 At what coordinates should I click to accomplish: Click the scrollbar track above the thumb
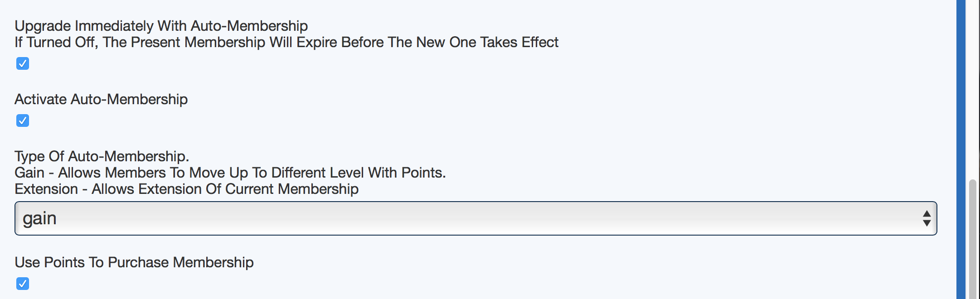click(973, 91)
